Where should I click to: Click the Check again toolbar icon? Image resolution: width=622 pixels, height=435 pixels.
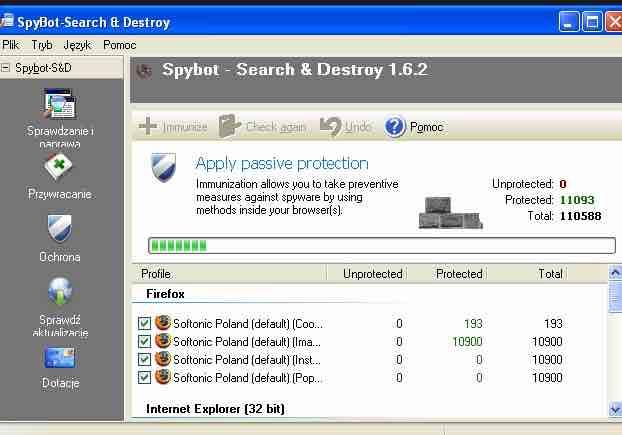click(x=229, y=126)
